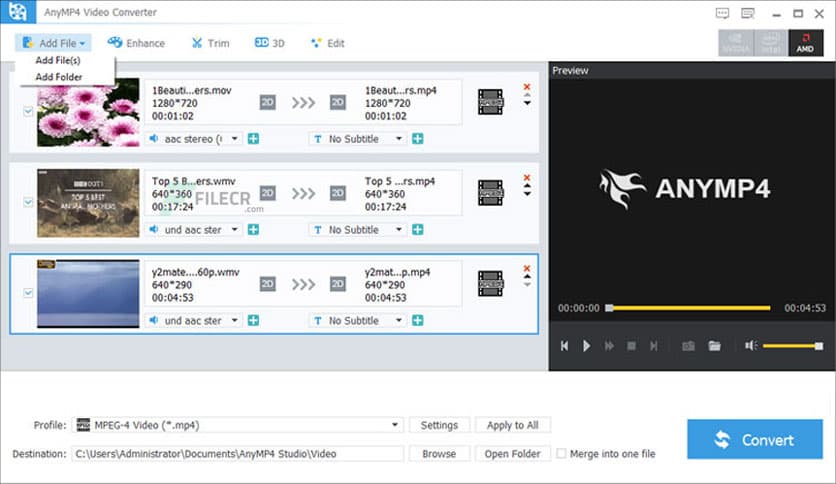Click MPEG4 format icon for Top 5 ...rs.mp4
This screenshot has width=836, height=484.
point(491,192)
